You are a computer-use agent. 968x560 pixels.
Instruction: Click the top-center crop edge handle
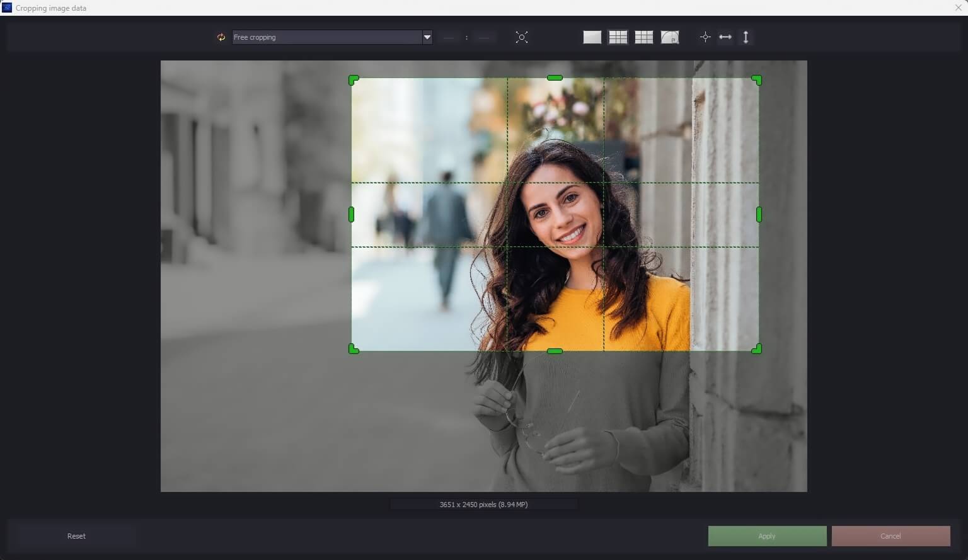[555, 78]
